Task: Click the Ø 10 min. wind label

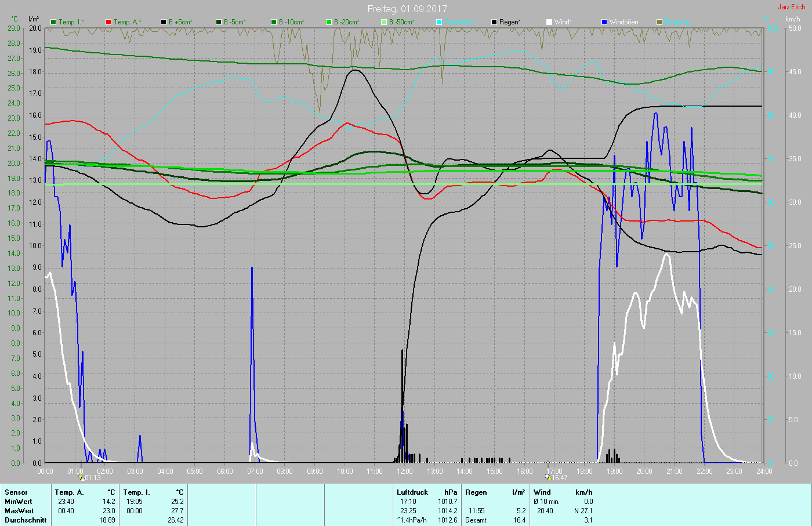Action: (546, 502)
